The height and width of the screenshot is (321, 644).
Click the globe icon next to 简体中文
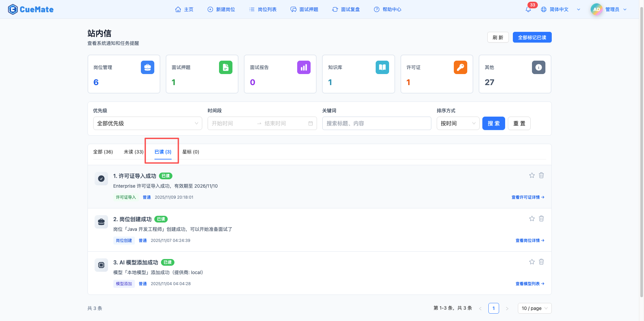click(543, 9)
